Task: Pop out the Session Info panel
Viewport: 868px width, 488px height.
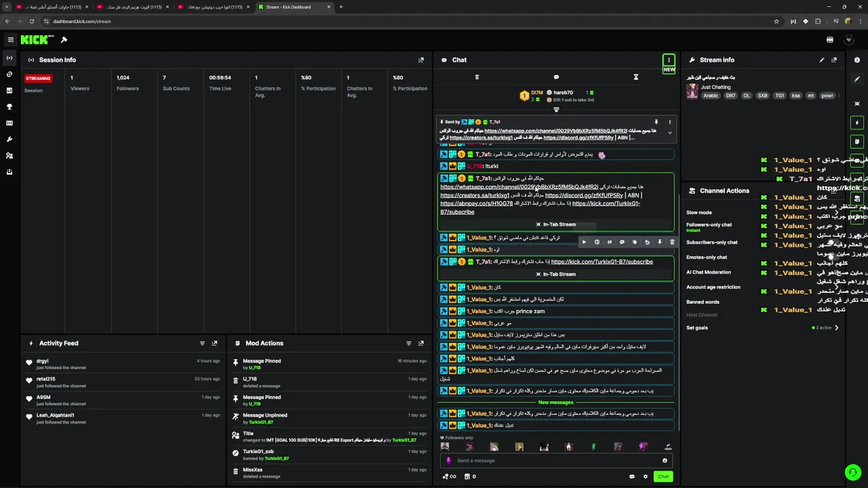Action: 421,60
